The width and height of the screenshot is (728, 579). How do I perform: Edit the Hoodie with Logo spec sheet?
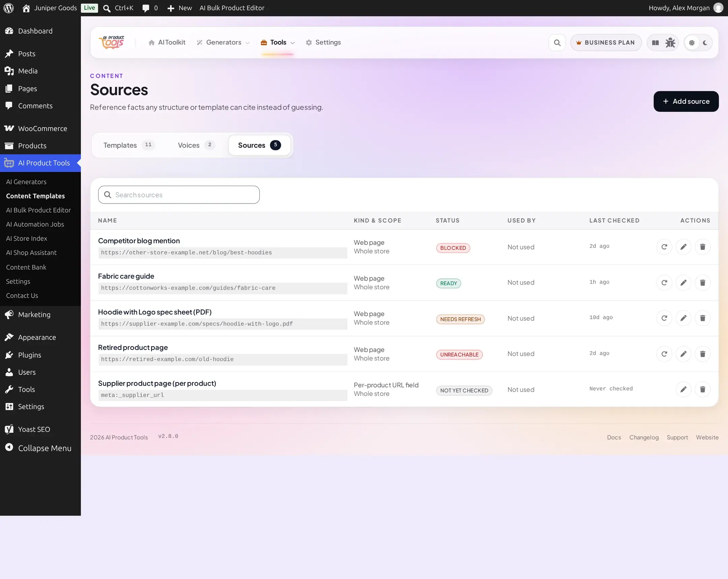click(683, 318)
